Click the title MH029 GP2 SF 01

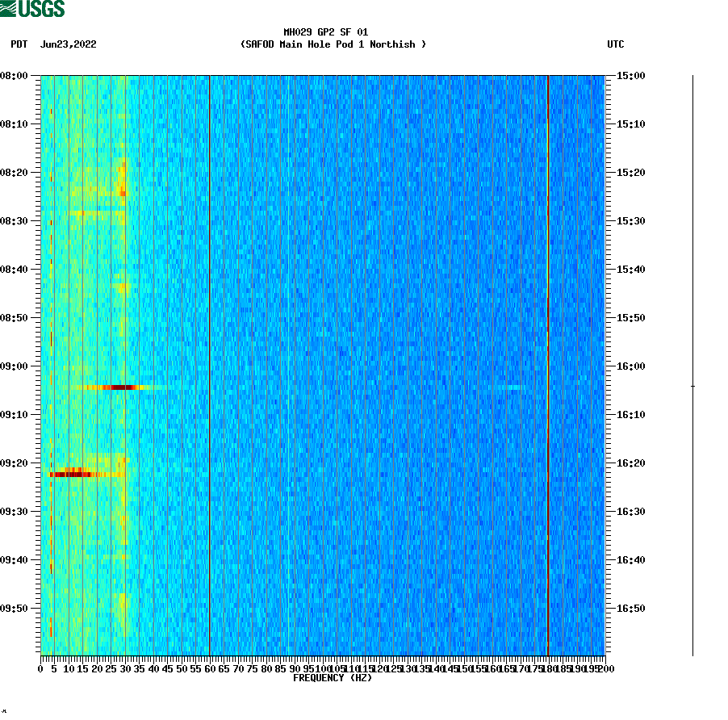(325, 33)
